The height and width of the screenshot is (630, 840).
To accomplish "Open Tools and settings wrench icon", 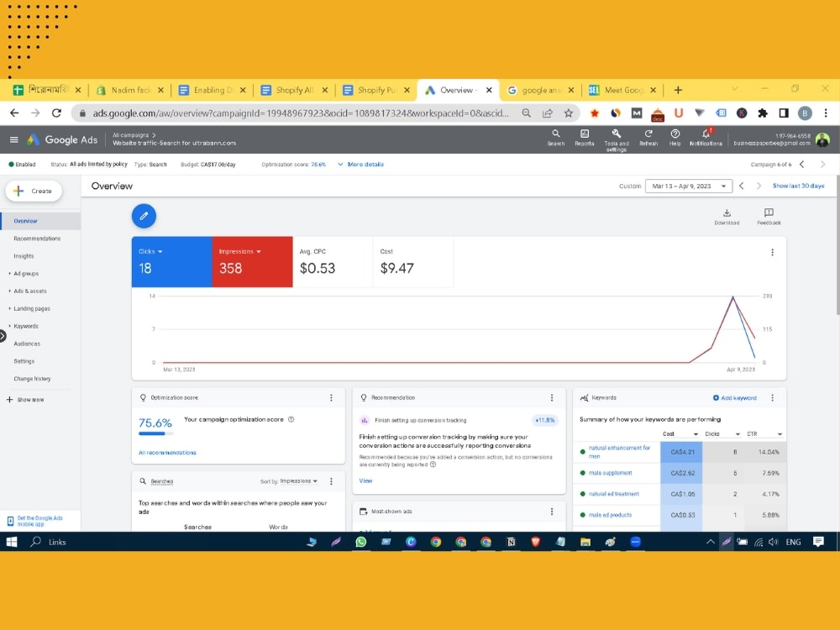I will tap(617, 139).
